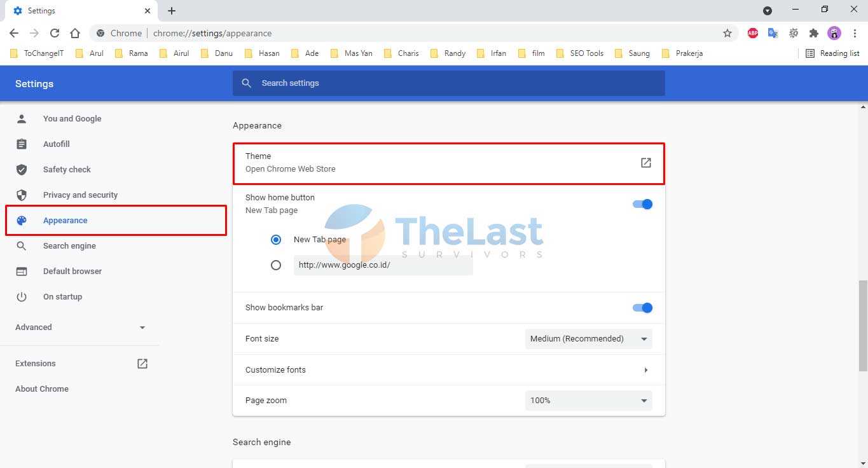Click the page vertical scrollbar
Screen dimensions: 868x468
tap(863, 326)
